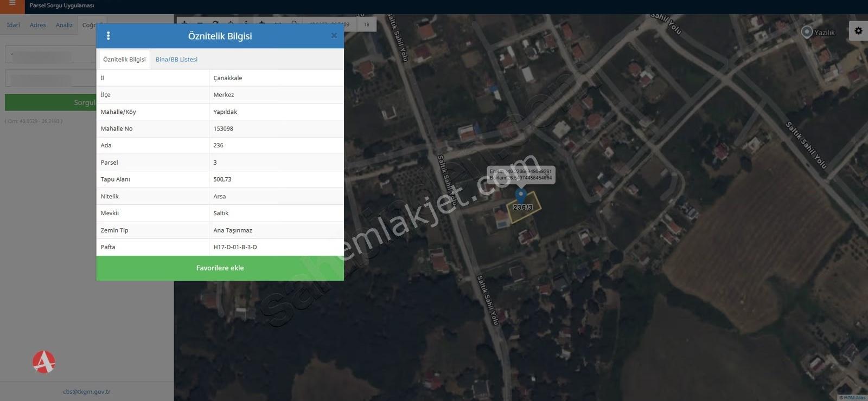Click the Tapu Alanı label cell
The width and height of the screenshot is (868, 401).
click(x=152, y=179)
